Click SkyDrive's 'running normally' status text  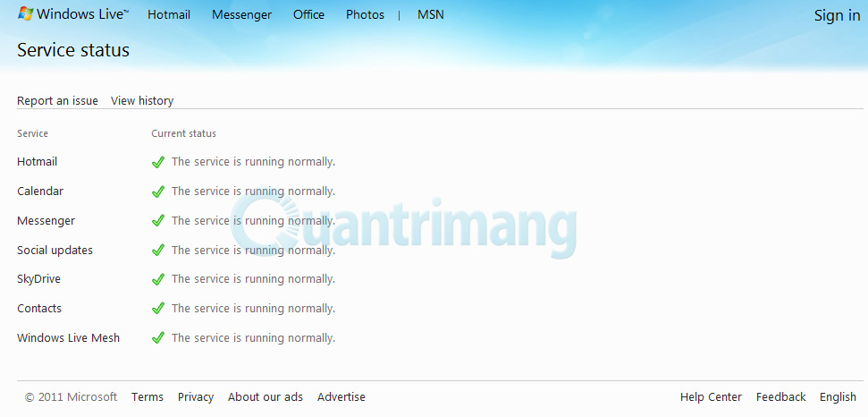click(254, 279)
